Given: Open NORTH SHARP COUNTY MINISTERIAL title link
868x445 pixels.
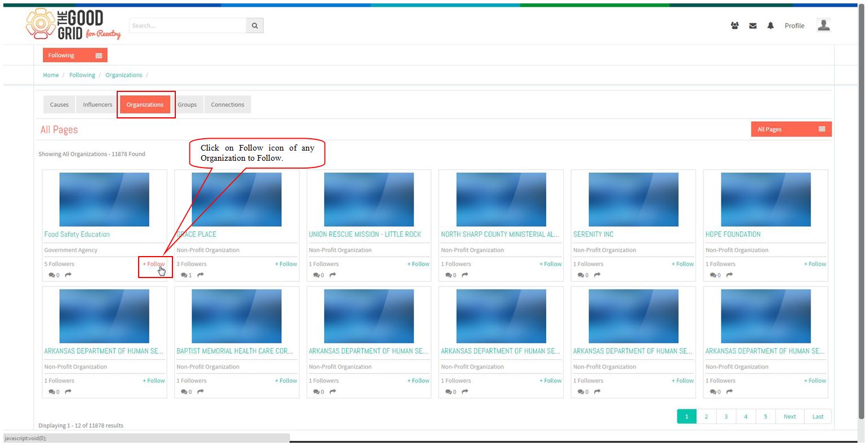Looking at the screenshot, I should pyautogui.click(x=500, y=234).
